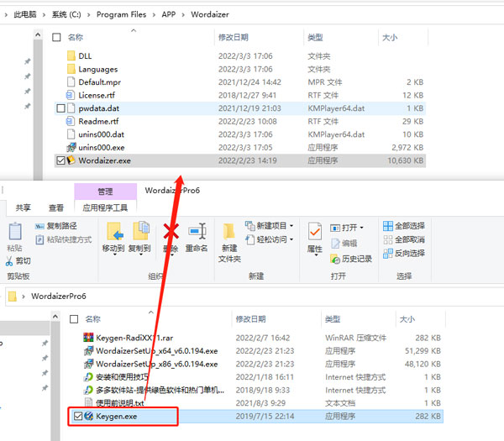The height and width of the screenshot is (441, 504).
Task: Click the New folder (新建文件夹) icon
Action: click(228, 232)
